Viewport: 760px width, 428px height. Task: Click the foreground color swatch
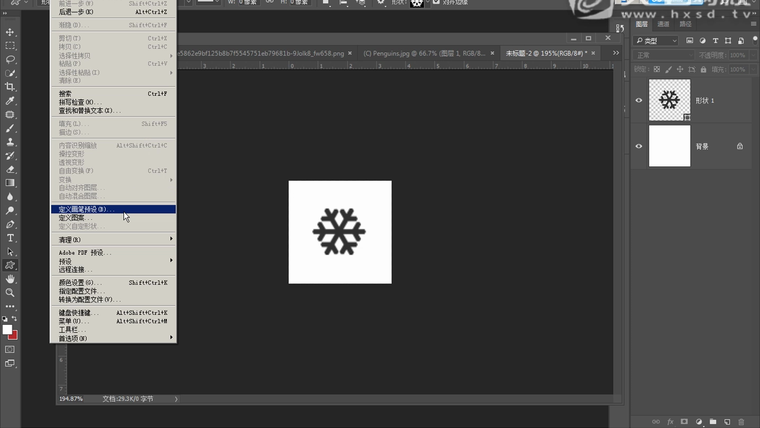point(7,329)
